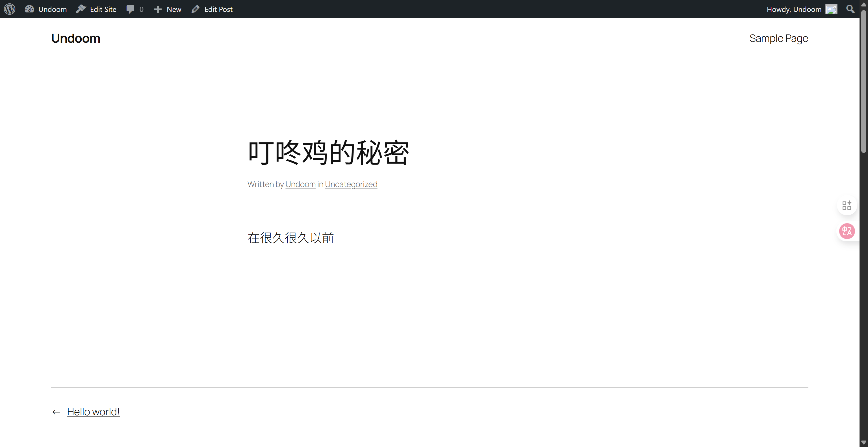Screen dimensions: 868x447
Task: Click the plus icon next to New
Action: click(158, 9)
